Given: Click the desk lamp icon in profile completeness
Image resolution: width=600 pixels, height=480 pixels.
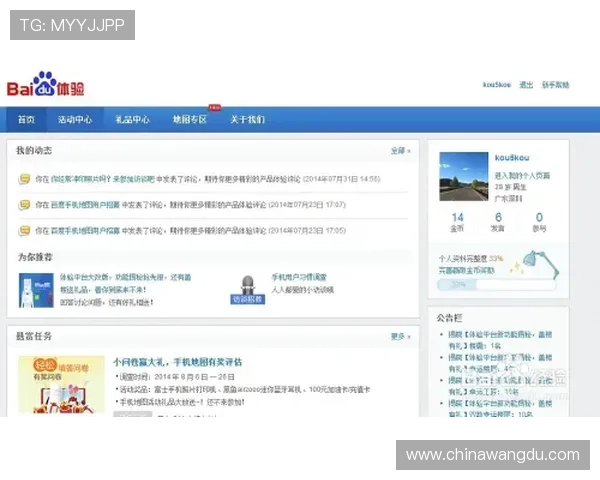Looking at the screenshot, I should 540,264.
